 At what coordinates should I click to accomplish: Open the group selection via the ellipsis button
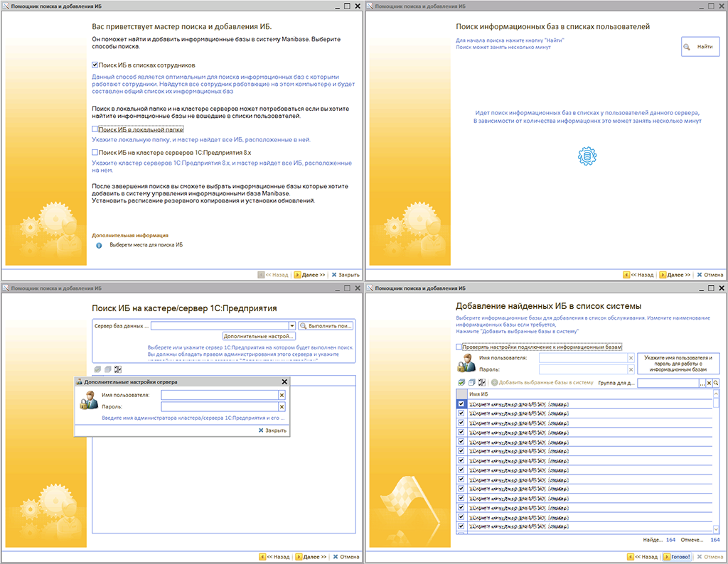(x=702, y=383)
